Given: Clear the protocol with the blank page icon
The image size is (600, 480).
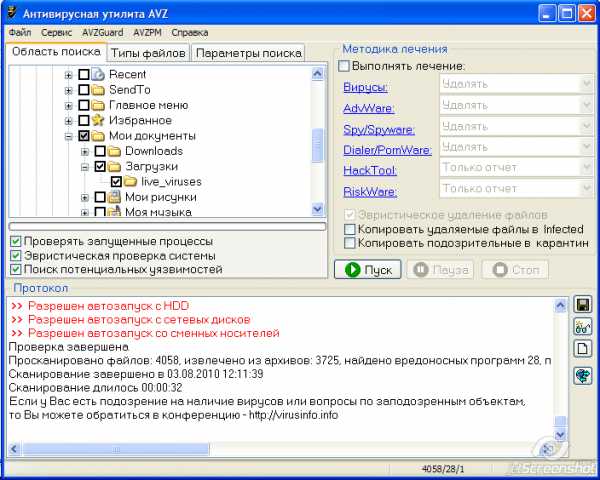Looking at the screenshot, I should pos(583,349).
